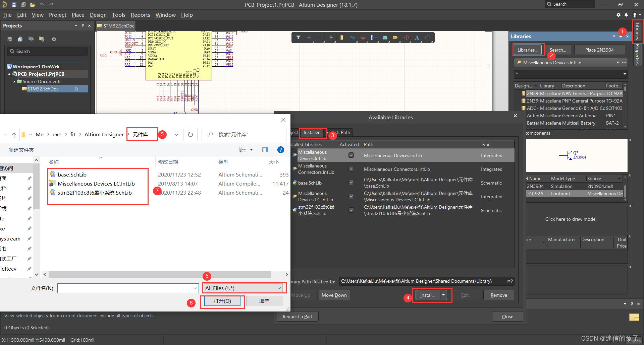Click the Open Project folder icon in title bar

click(33, 5)
